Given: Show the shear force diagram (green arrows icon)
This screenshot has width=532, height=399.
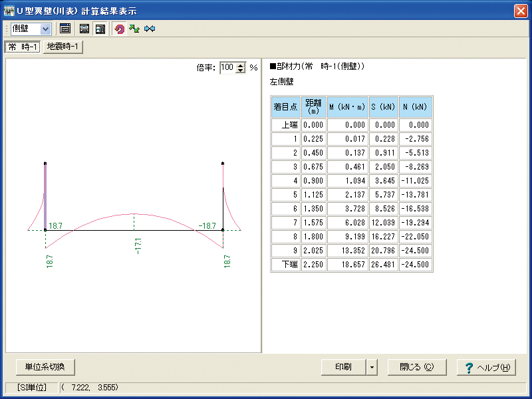Looking at the screenshot, I should tap(134, 29).
